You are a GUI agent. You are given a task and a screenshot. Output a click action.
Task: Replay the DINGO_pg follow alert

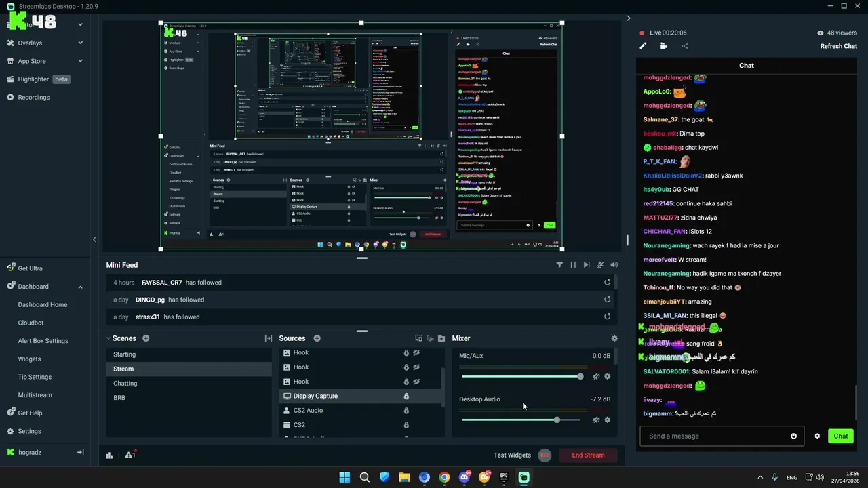pos(607,299)
